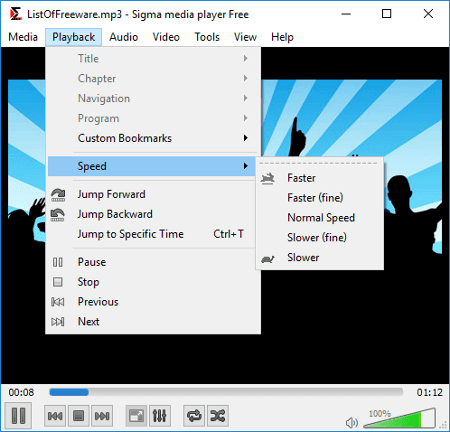The width and height of the screenshot is (450, 432).
Task: Click the dashed tear-off line in the Speed submenu
Action: click(318, 163)
